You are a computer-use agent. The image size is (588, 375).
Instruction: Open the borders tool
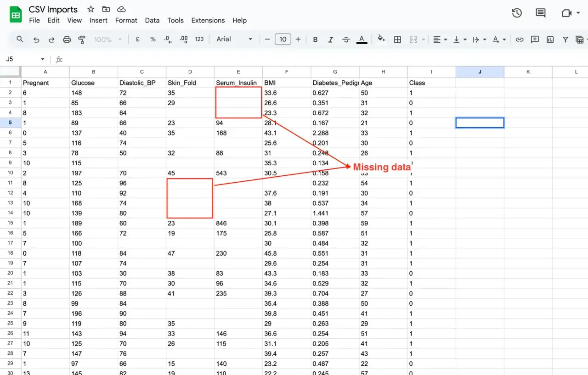[398, 39]
